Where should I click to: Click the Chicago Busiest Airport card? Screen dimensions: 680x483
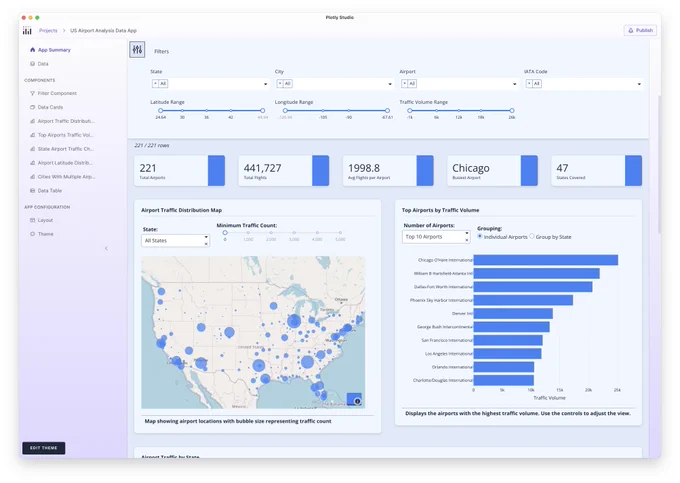pos(492,171)
